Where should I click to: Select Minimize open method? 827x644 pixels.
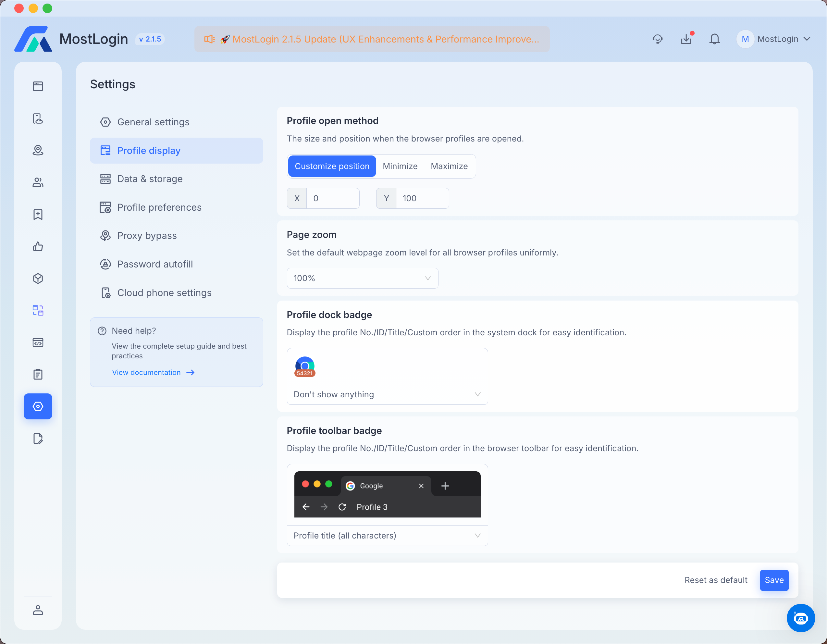tap(400, 166)
